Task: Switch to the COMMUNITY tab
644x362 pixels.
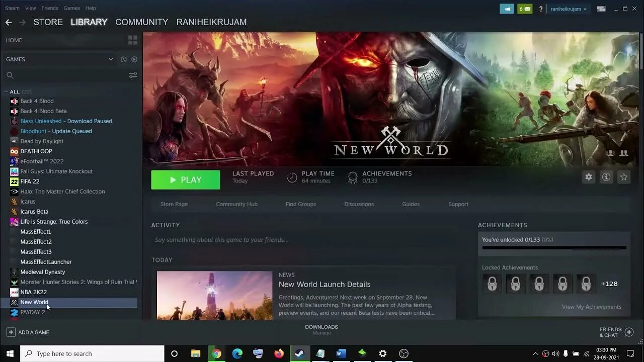Action: click(141, 22)
